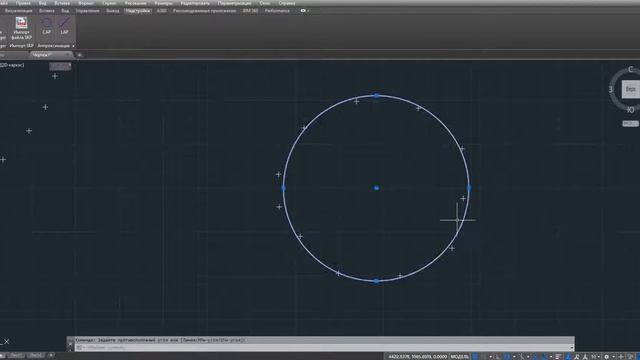Click the circle's top quadrant grip

click(x=376, y=96)
